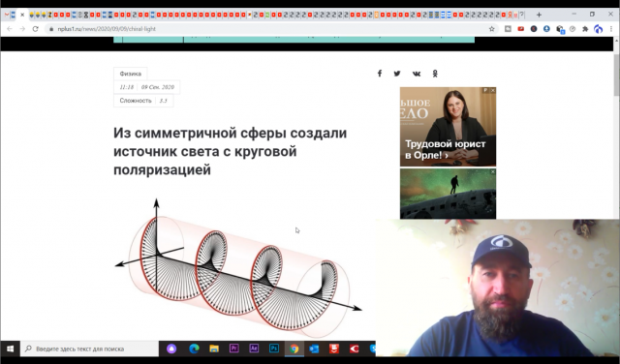Viewport: 620px width, 364px height.
Task: Share the article on VK
Action: [417, 74]
